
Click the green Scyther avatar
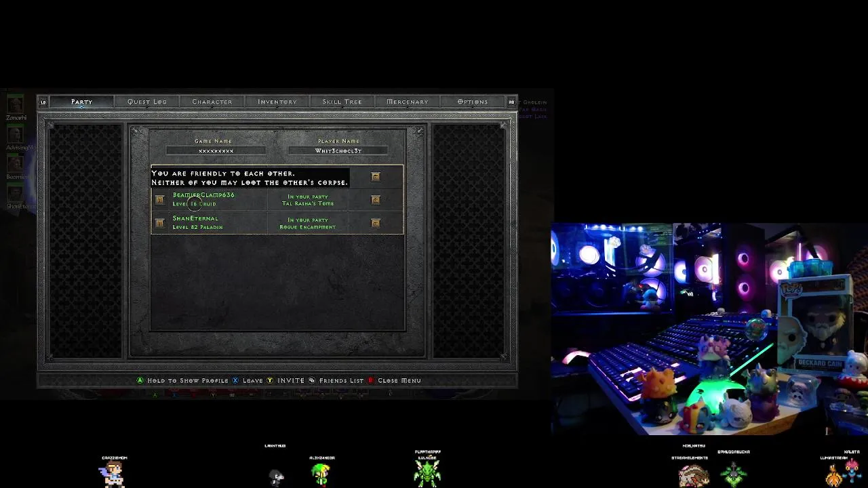point(427,473)
